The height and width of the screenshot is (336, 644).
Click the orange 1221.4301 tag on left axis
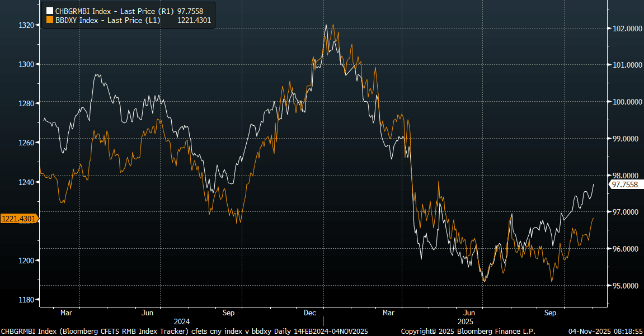(x=18, y=219)
